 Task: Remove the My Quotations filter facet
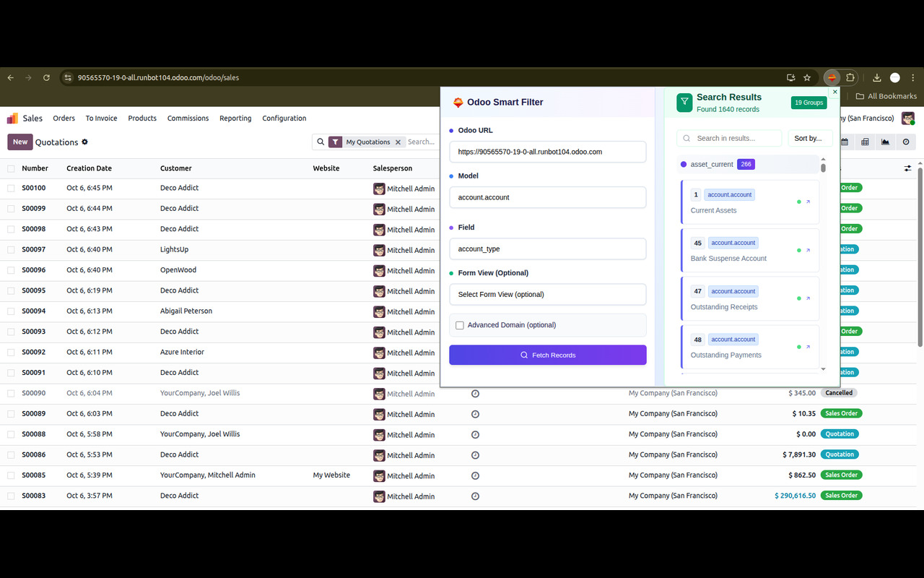[398, 142]
